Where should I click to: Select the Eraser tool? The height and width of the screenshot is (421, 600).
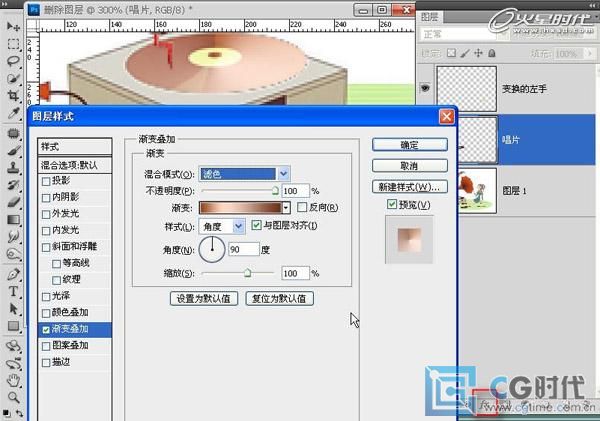coord(13,202)
